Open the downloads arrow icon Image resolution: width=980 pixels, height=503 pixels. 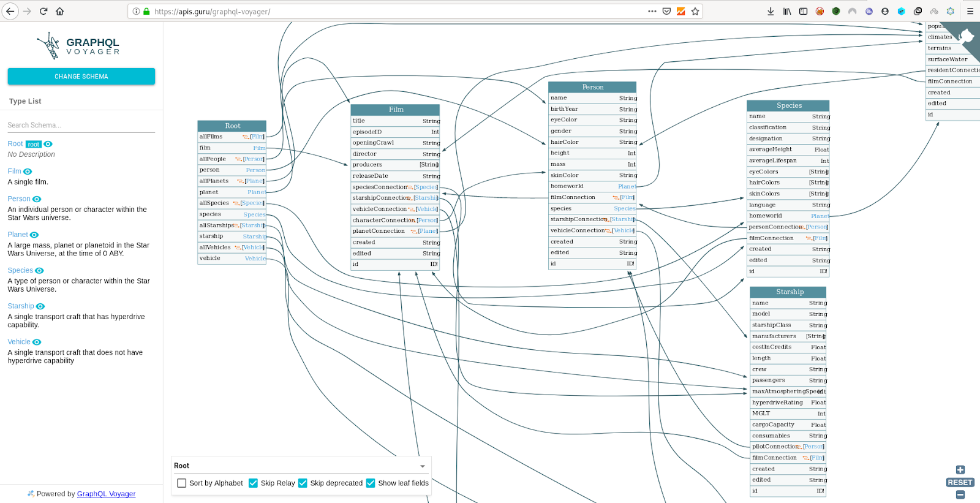pyautogui.click(x=771, y=11)
